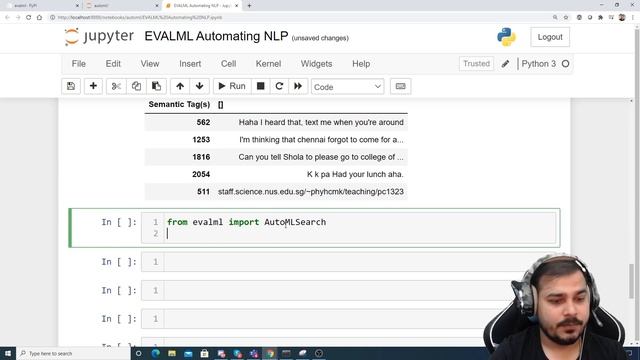Click the Semantic Tag(s) row header
This screenshot has height=360, width=640.
click(179, 104)
